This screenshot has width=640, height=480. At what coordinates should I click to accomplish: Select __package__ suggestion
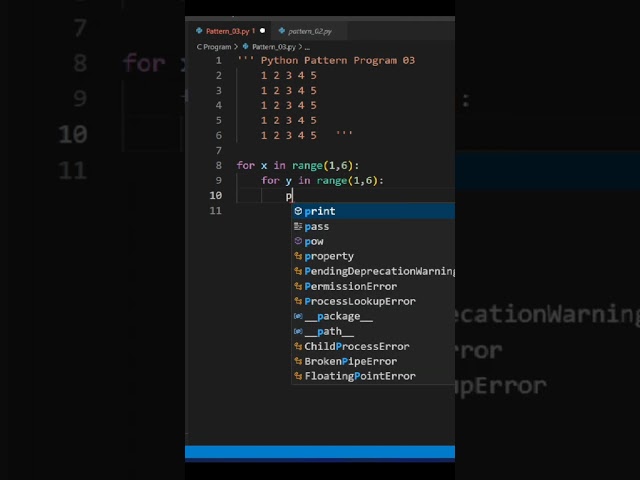point(373,316)
